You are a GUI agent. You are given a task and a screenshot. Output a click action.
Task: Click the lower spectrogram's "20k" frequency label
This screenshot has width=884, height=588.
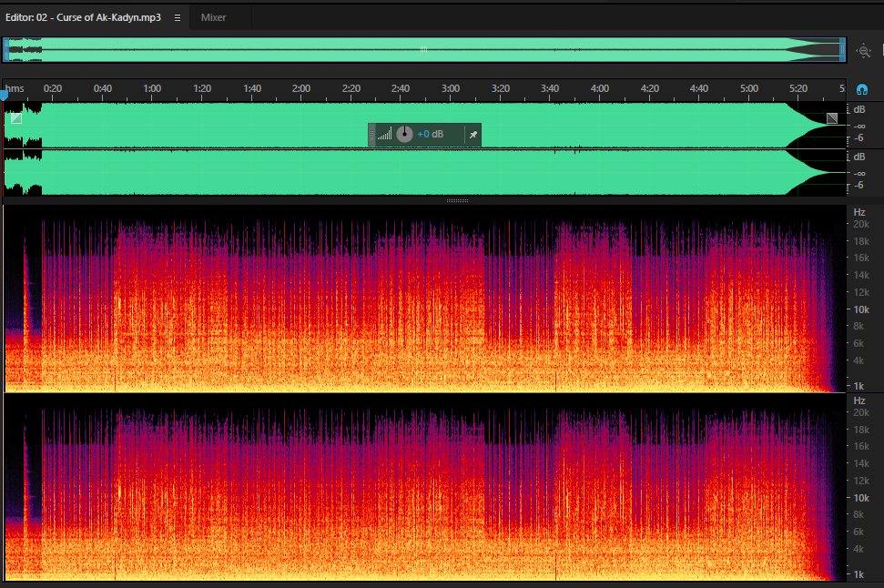click(861, 412)
